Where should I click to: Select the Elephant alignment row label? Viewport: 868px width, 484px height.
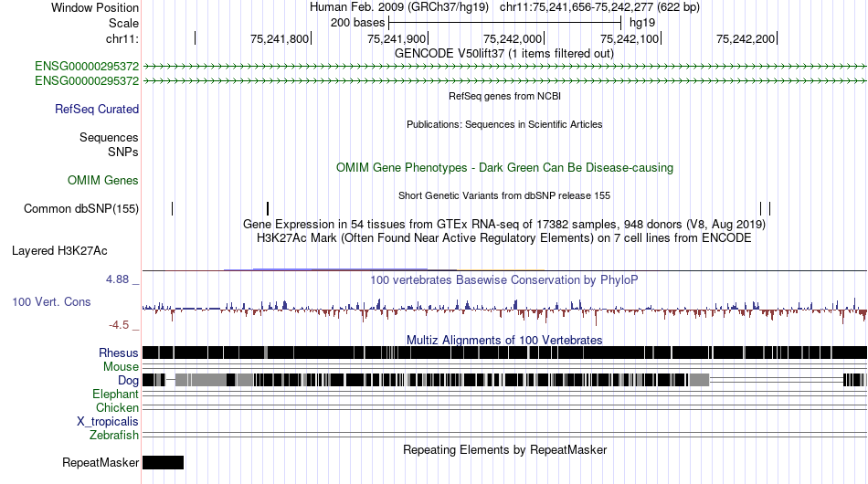tap(115, 395)
